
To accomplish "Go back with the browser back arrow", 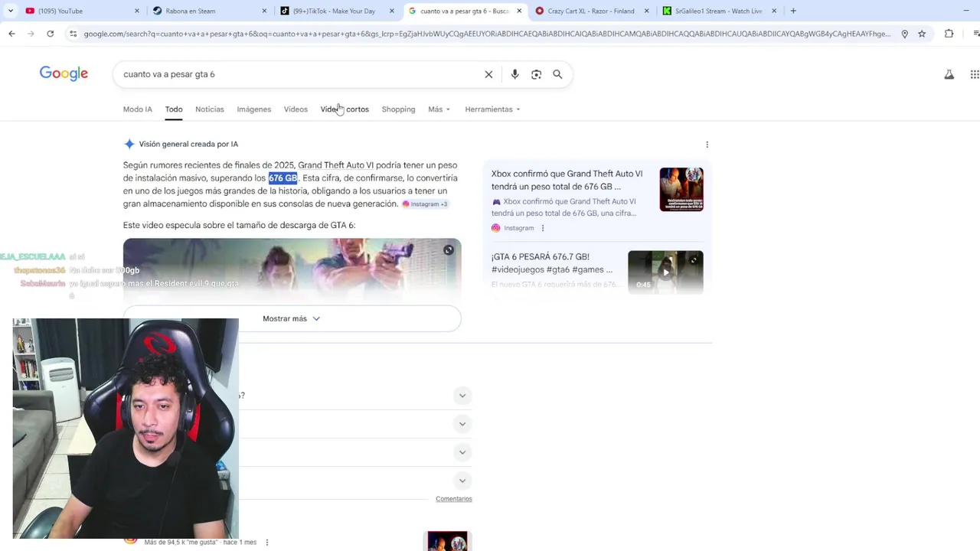I will point(11,34).
